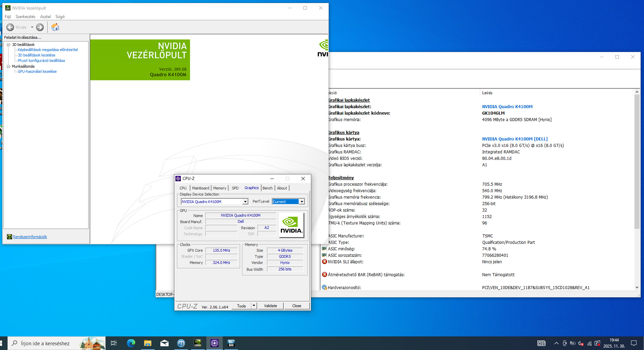Open PhysX konfiguráció beállítása
Screen dimensions: 644x350
[x=41, y=61]
